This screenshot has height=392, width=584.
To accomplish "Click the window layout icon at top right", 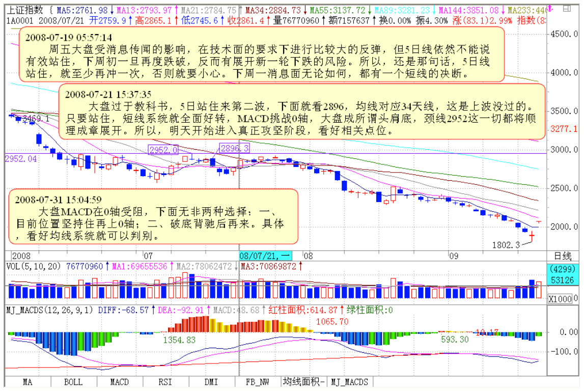I will [x=567, y=9].
